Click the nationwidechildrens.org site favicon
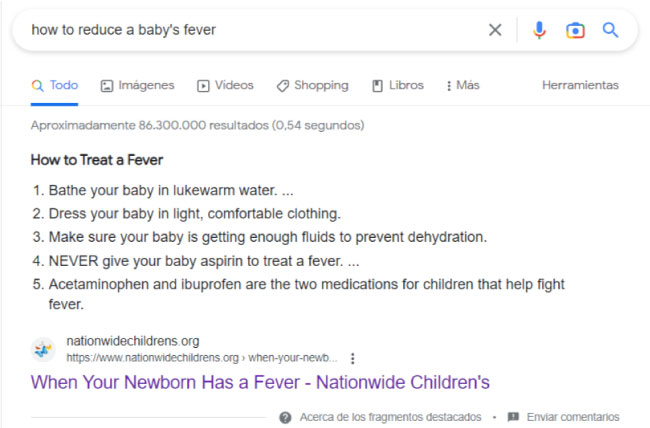 tap(43, 350)
